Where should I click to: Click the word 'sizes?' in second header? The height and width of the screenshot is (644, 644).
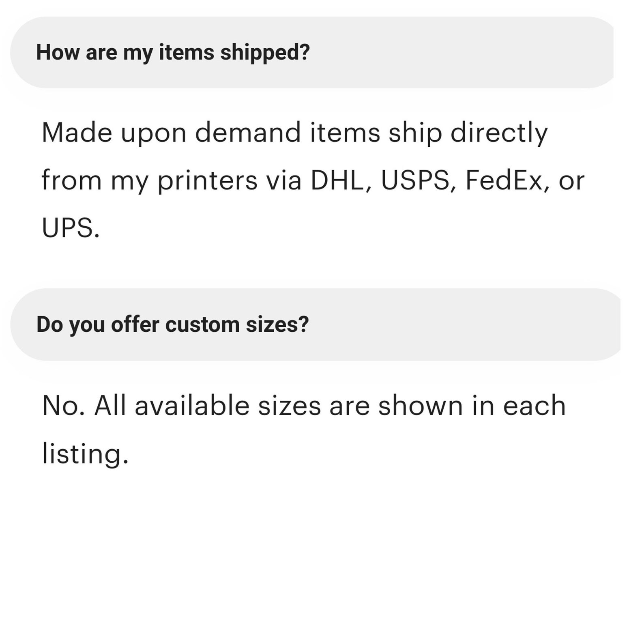277,324
